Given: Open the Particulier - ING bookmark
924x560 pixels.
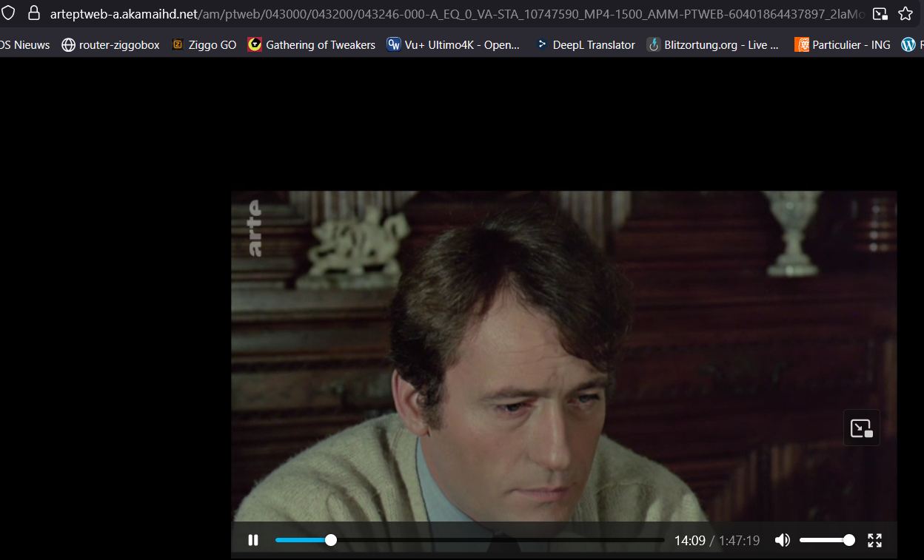Looking at the screenshot, I should 843,45.
